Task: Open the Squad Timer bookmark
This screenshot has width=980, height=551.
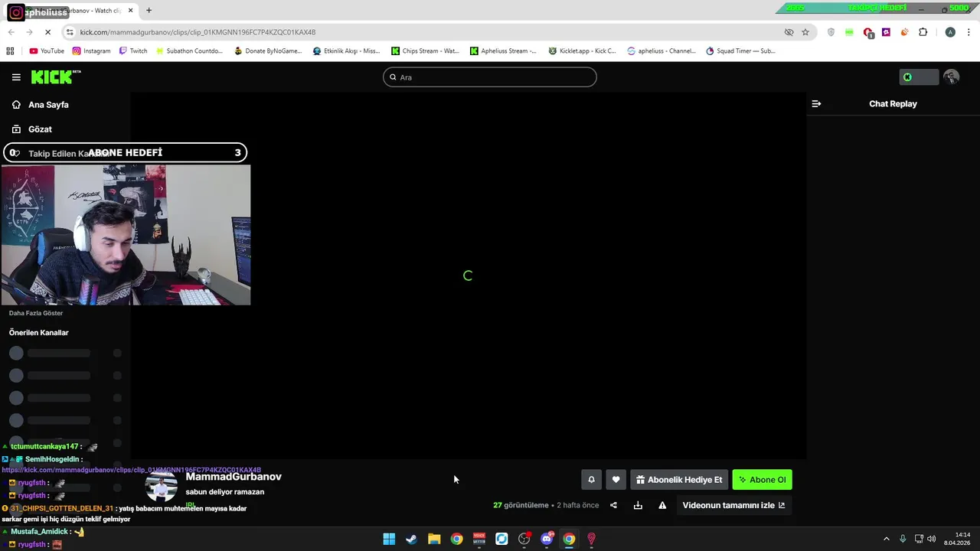Action: tap(740, 51)
